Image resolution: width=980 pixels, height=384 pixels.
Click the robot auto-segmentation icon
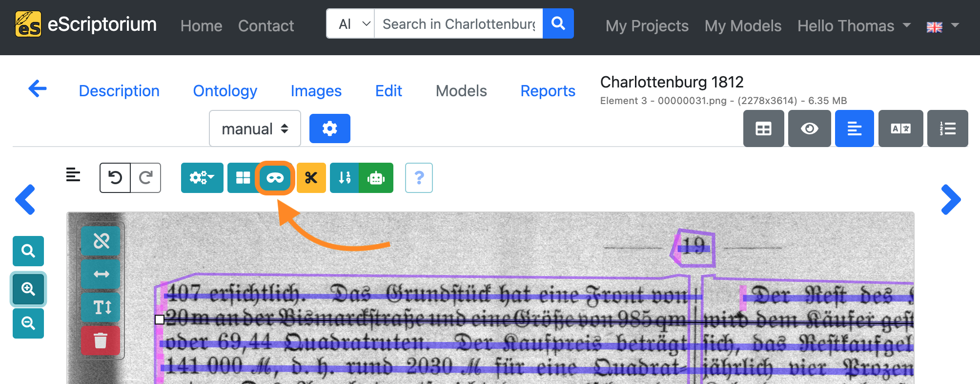(376, 178)
